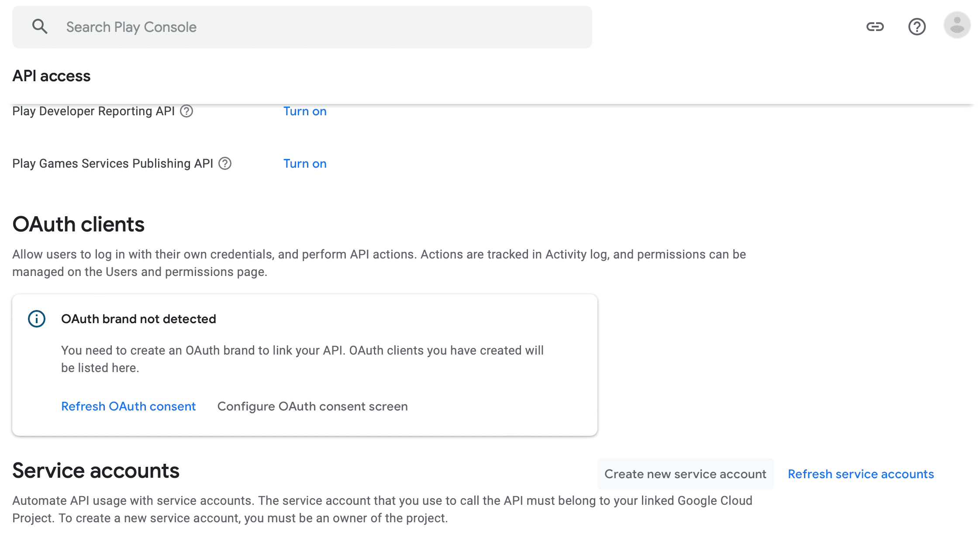Click inside the Search Play Console field
This screenshot has height=538, width=980.
pos(262,27)
